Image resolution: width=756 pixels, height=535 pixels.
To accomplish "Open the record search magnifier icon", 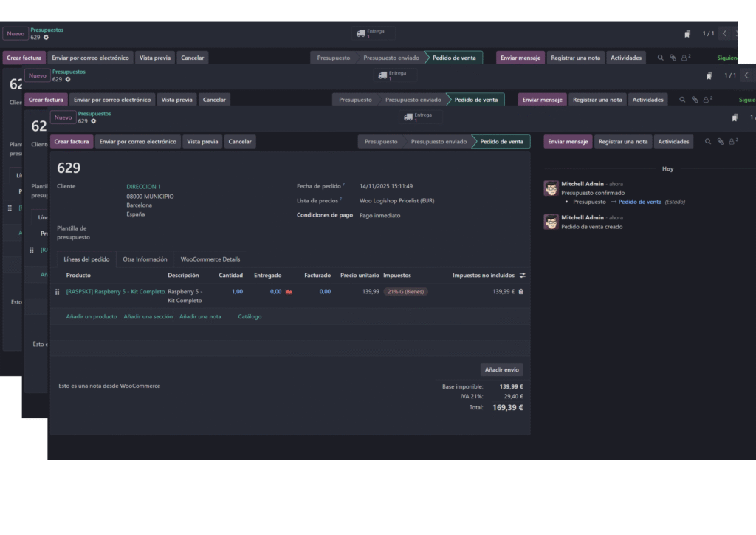I will click(x=708, y=141).
